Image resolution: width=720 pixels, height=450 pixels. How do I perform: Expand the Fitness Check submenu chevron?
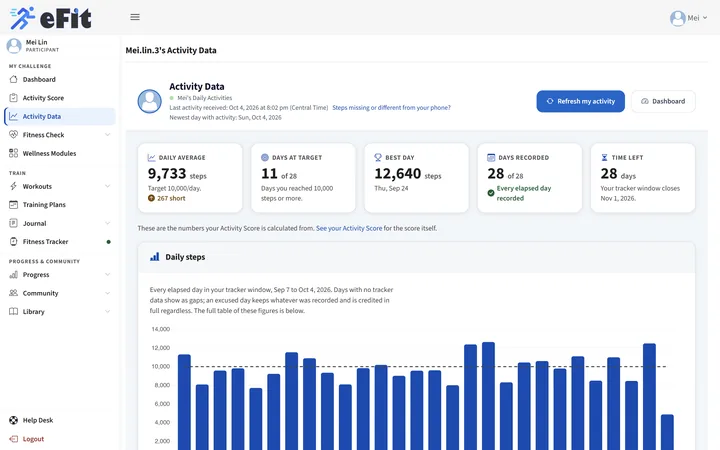pos(107,135)
